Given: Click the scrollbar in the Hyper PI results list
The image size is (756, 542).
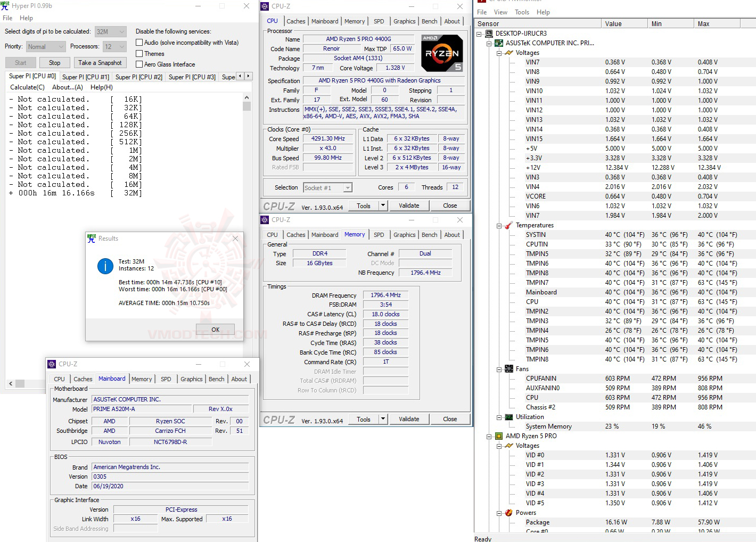Looking at the screenshot, I should pyautogui.click(x=246, y=106).
